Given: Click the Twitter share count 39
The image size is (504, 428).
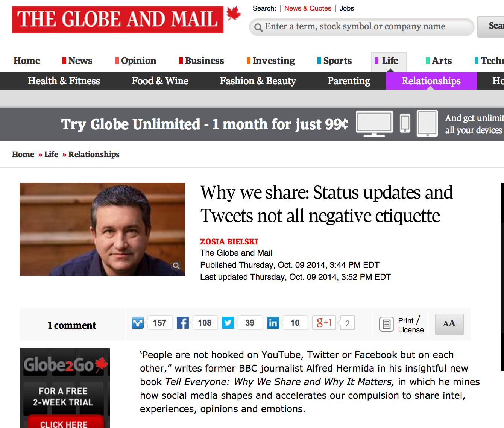Looking at the screenshot, I should click(x=250, y=323).
